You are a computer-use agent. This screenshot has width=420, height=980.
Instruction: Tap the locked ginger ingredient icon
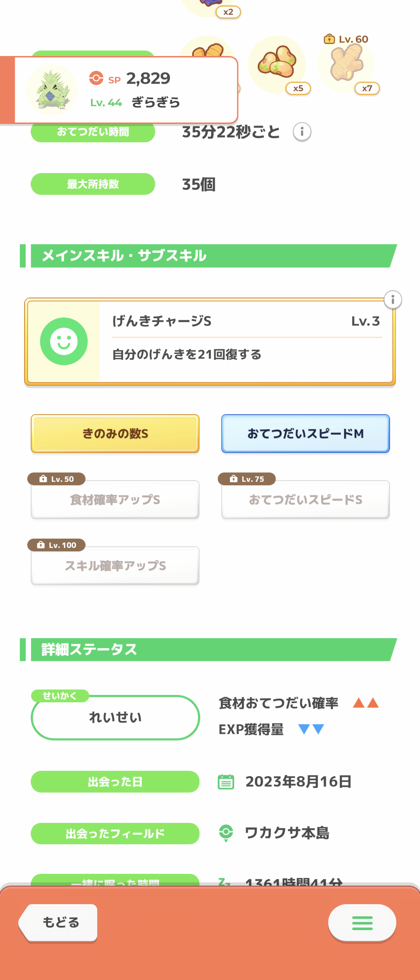point(346,64)
